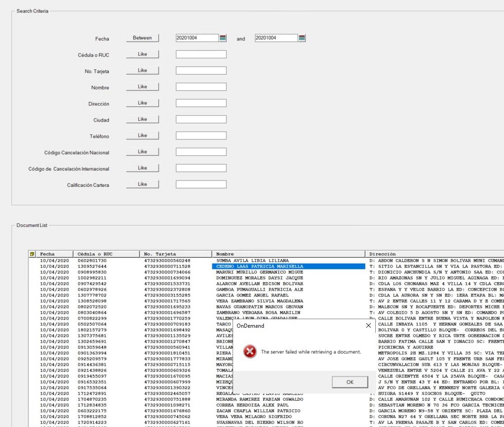504x427 pixels.
Task: Click the Between operator button for Fecha
Action: (142, 38)
